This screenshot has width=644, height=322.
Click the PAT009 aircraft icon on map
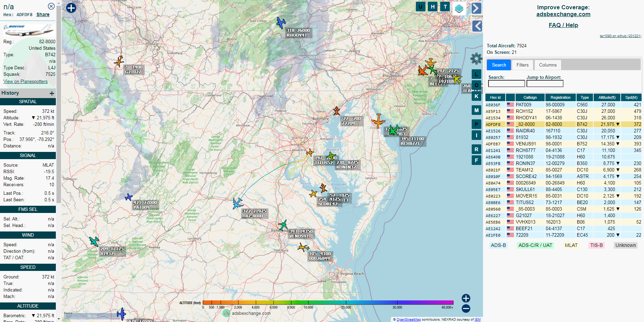(x=128, y=197)
